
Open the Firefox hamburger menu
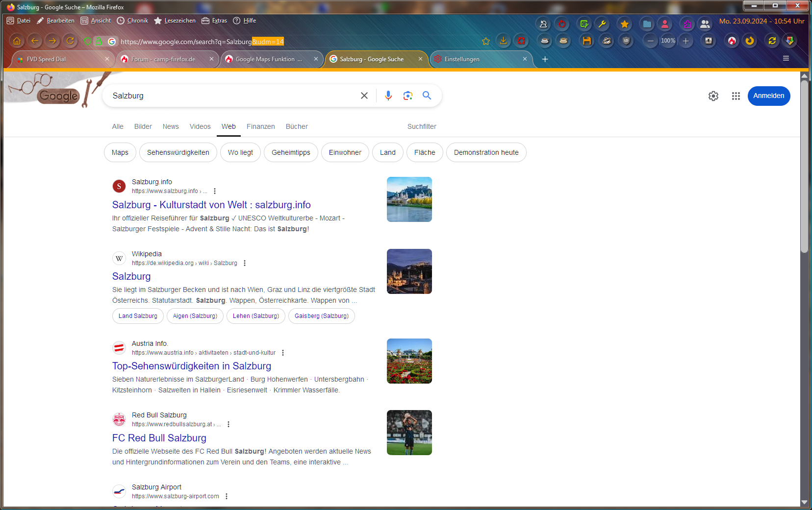(x=786, y=59)
